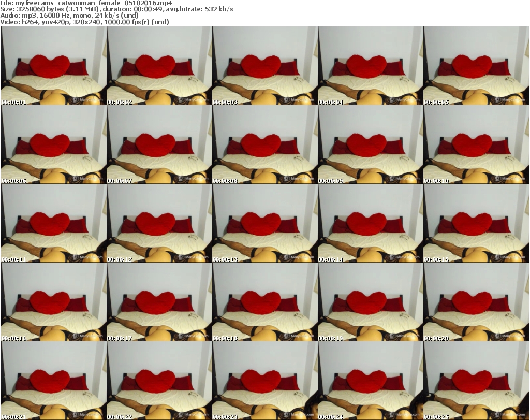
Task: Select the frame stamped 00:00:04
Action: pyautogui.click(x=371, y=66)
